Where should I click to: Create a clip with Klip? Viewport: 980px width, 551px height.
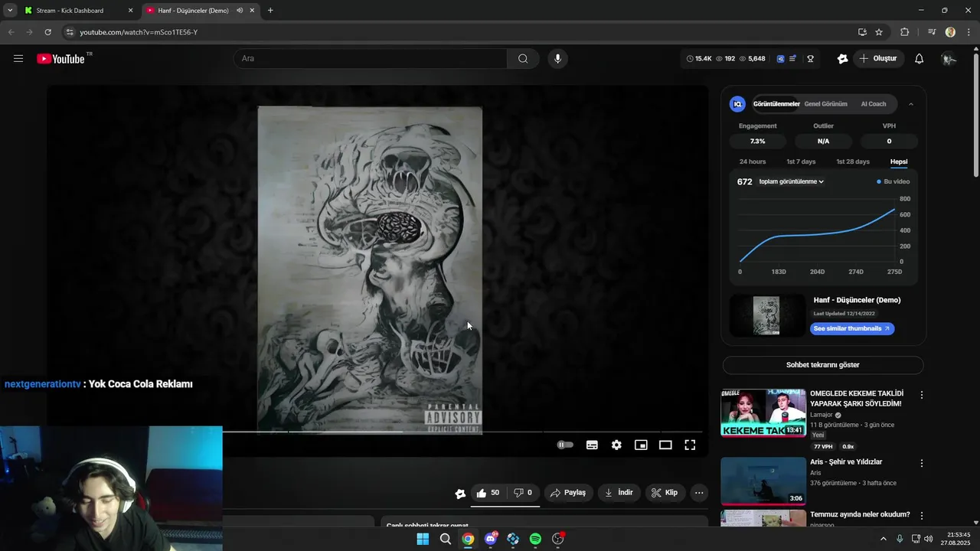665,493
